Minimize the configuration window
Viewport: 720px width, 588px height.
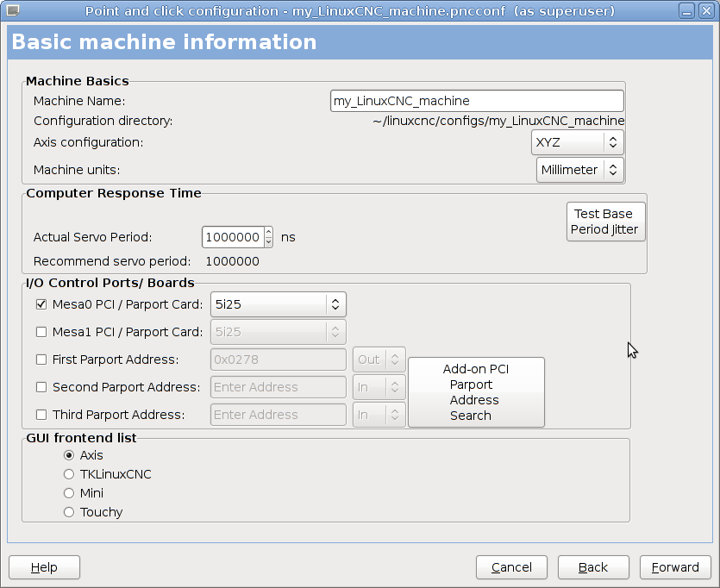point(687,10)
